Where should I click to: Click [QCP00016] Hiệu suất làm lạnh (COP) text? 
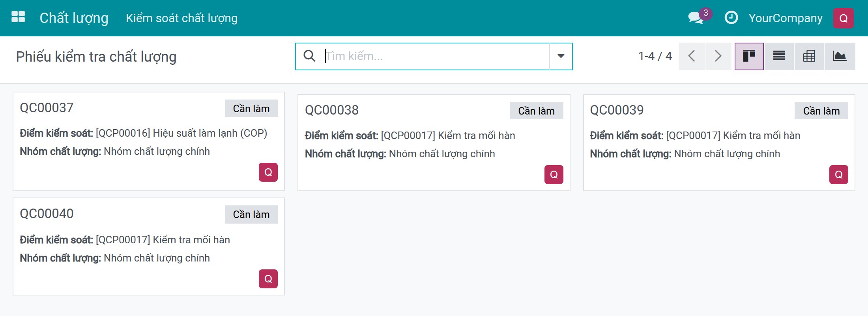[181, 133]
